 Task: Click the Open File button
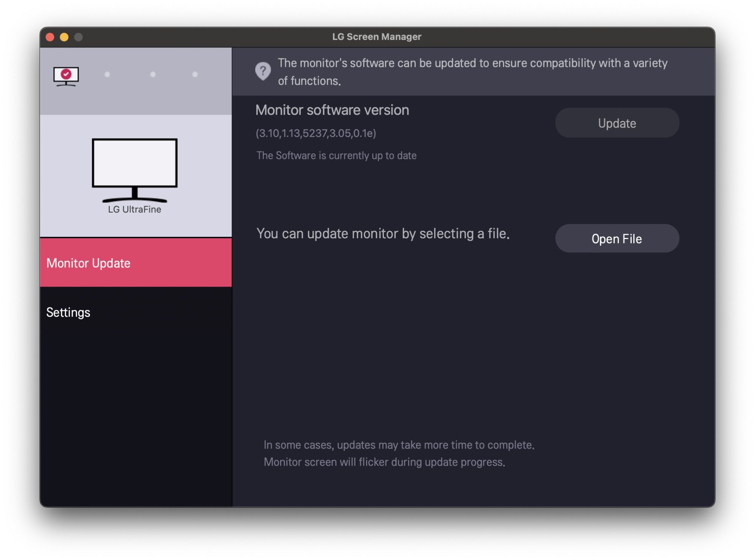click(x=617, y=239)
